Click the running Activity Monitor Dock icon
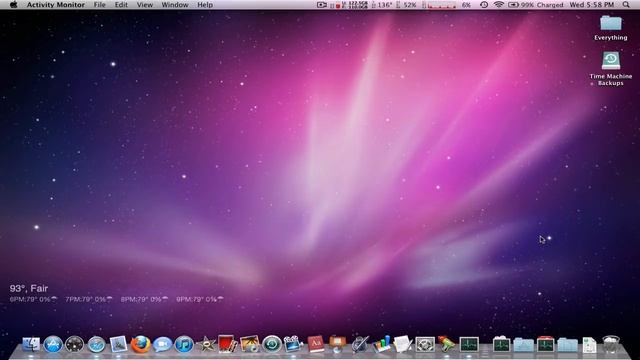Screen dimensions: 640x360 (x=469, y=345)
